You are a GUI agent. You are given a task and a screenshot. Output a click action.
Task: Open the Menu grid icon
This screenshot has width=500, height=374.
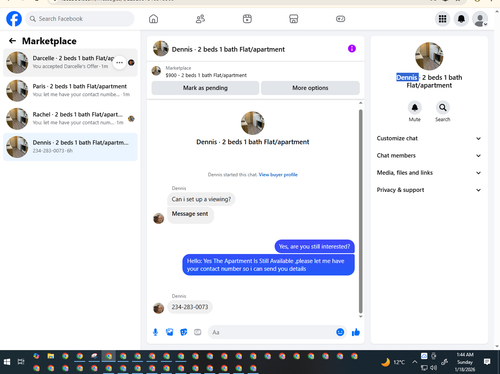[442, 19]
